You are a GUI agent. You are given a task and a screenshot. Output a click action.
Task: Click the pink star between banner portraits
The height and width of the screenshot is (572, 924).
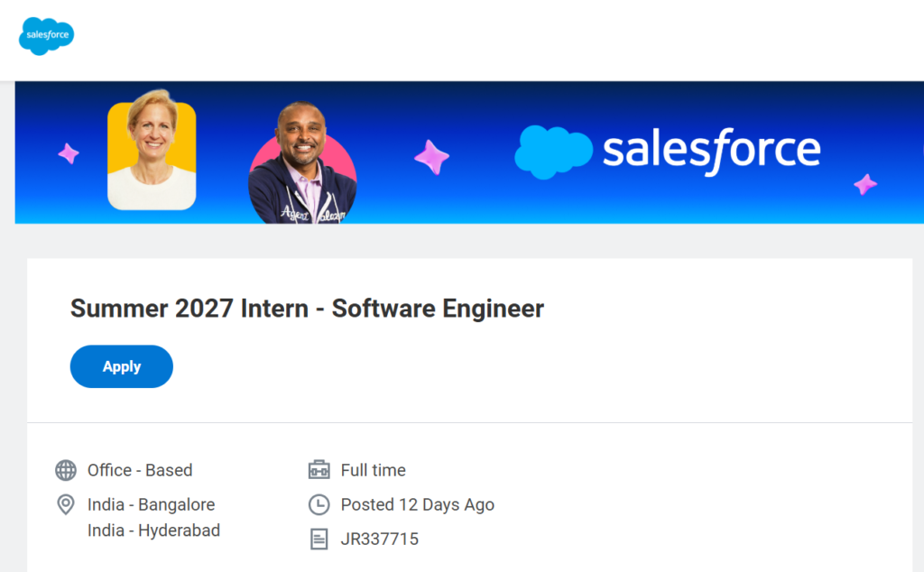pos(432,157)
